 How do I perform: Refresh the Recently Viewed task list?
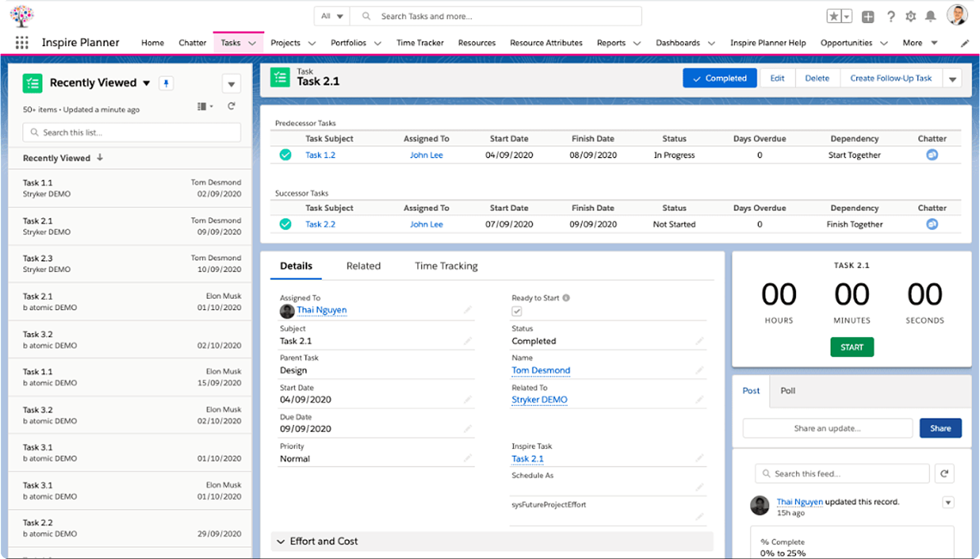(x=231, y=106)
